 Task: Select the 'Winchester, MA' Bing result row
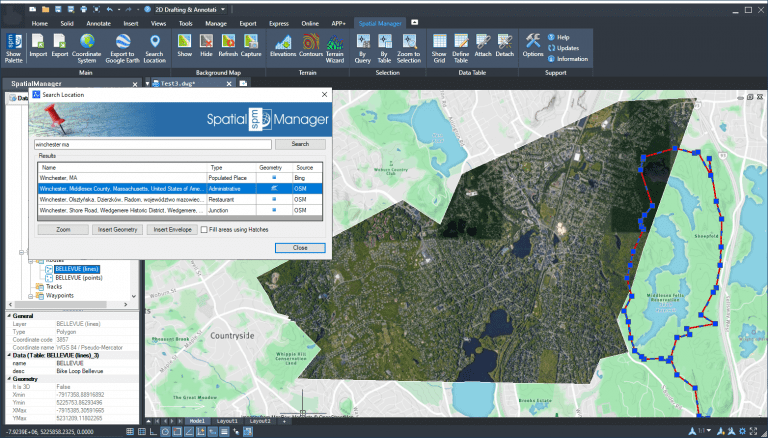(x=180, y=178)
